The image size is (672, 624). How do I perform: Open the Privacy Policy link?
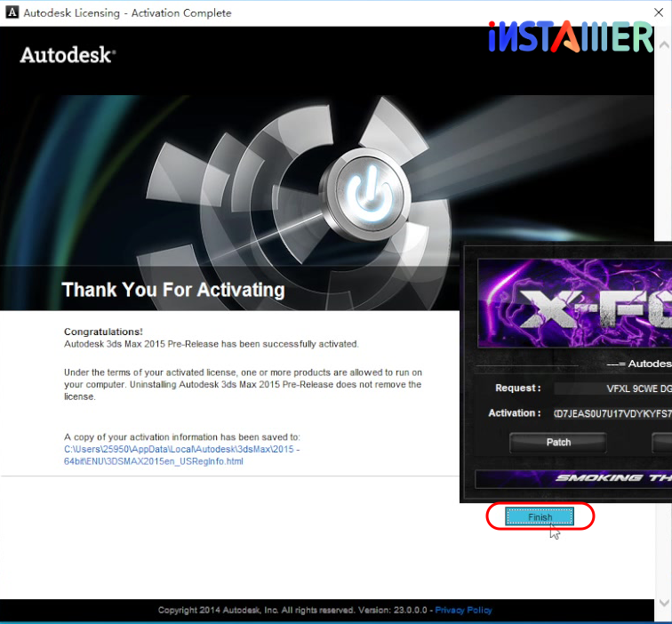(463, 610)
